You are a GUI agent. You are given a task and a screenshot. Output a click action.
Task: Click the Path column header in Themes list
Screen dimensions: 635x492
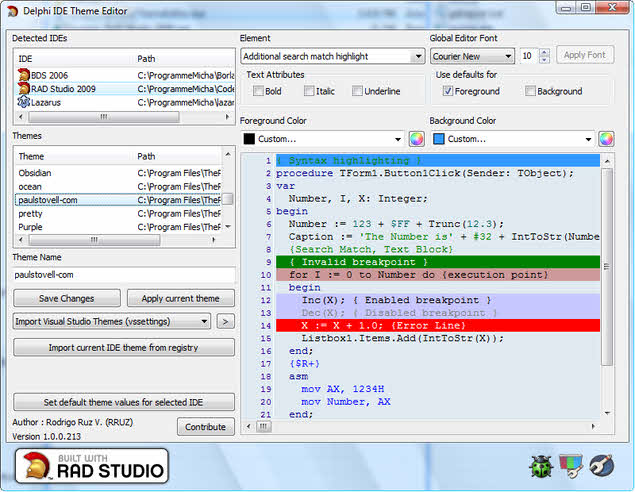[179, 156]
